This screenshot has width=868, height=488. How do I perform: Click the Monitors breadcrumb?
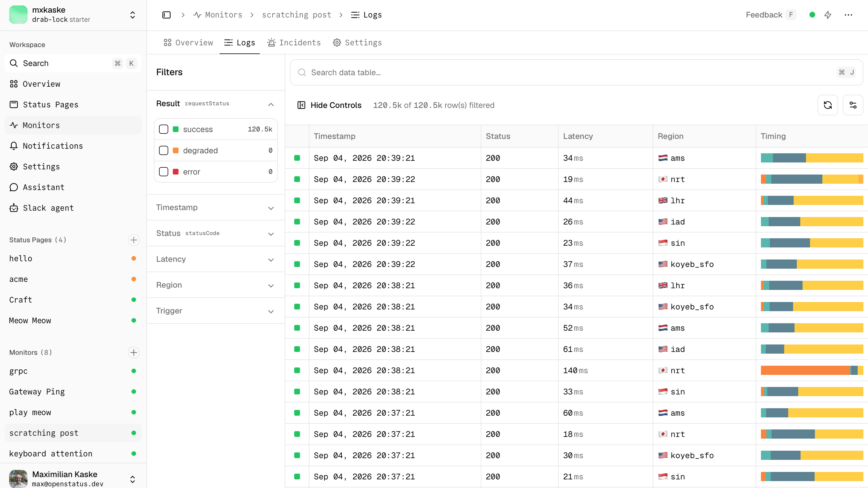click(x=218, y=15)
